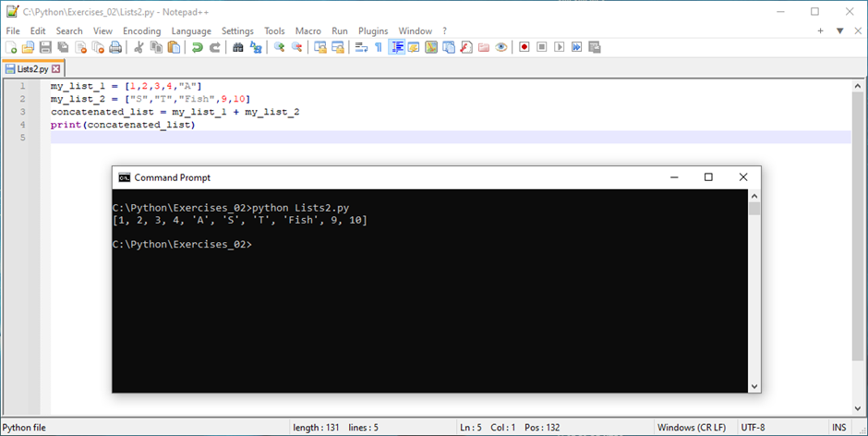The image size is (868, 436).
Task: Save the current file with toolbar icon
Action: coord(45,48)
